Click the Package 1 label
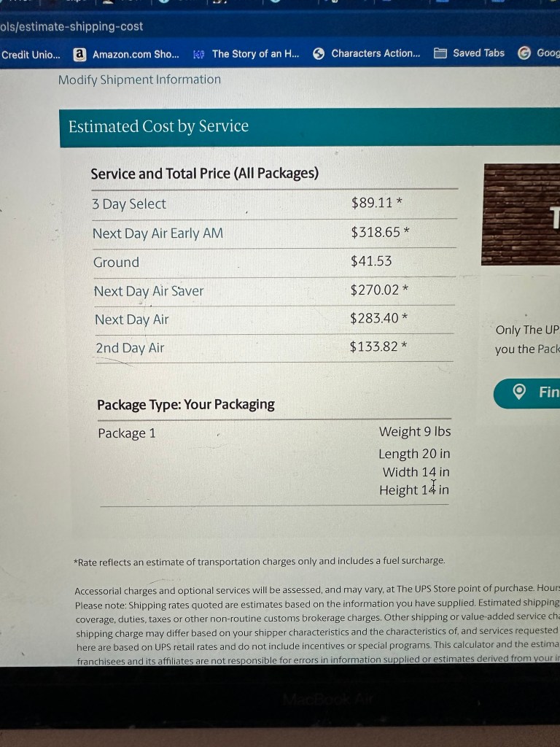 (127, 433)
